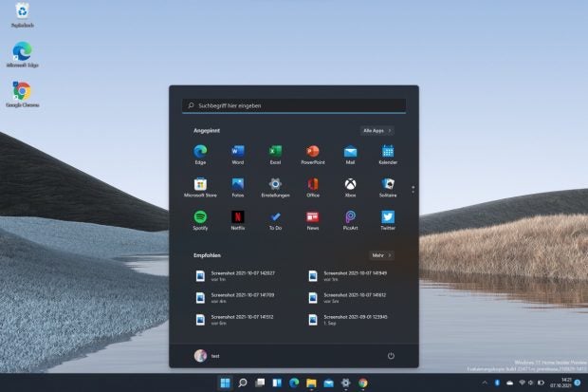588x392 pixels.
Task: Open the To Do app
Action: [x=275, y=220]
